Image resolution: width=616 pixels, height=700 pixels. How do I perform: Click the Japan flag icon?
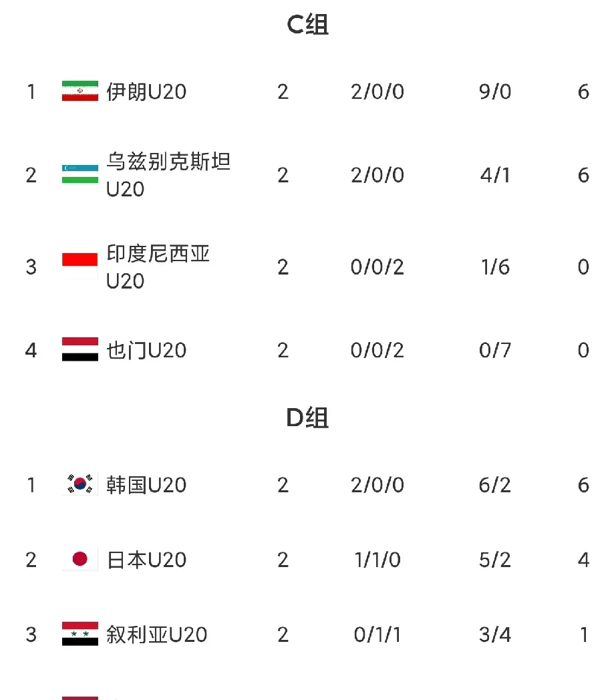80,559
